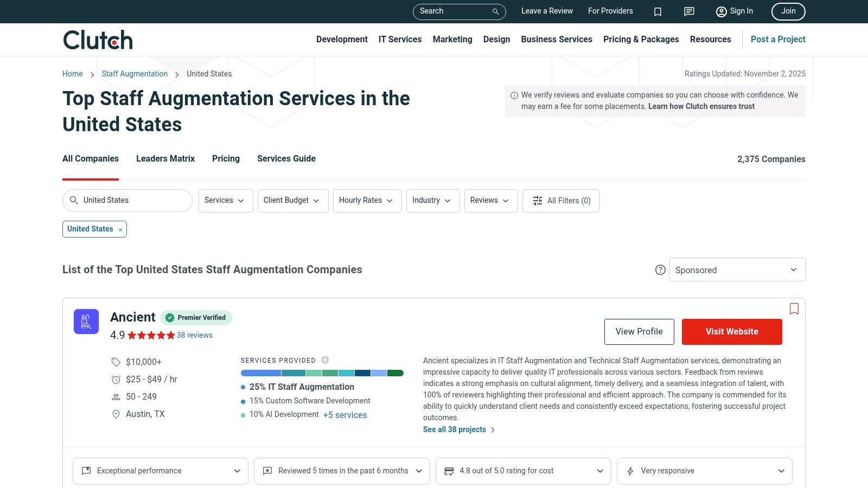This screenshot has height=488, width=868.
Task: Click the Visit Website button
Action: (x=731, y=332)
